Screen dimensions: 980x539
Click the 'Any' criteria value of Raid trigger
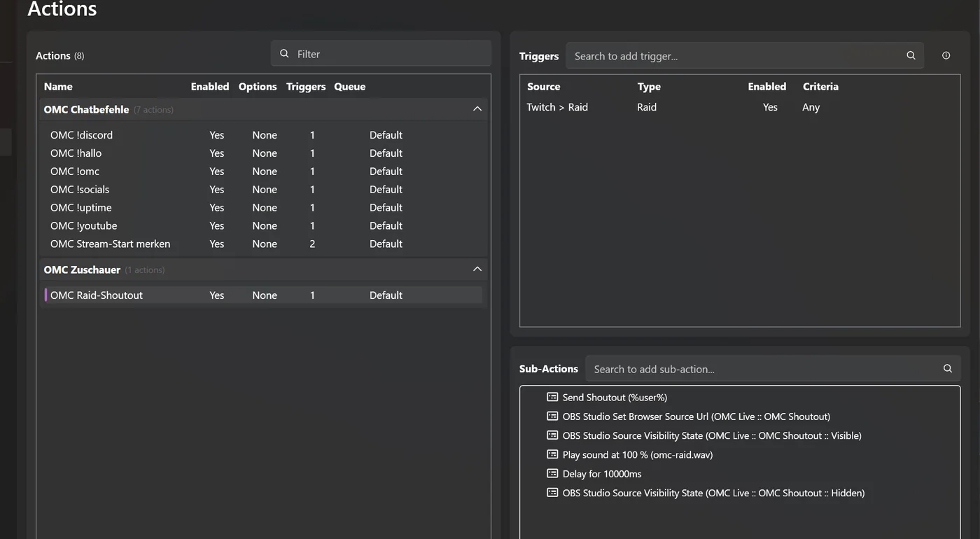(x=811, y=107)
